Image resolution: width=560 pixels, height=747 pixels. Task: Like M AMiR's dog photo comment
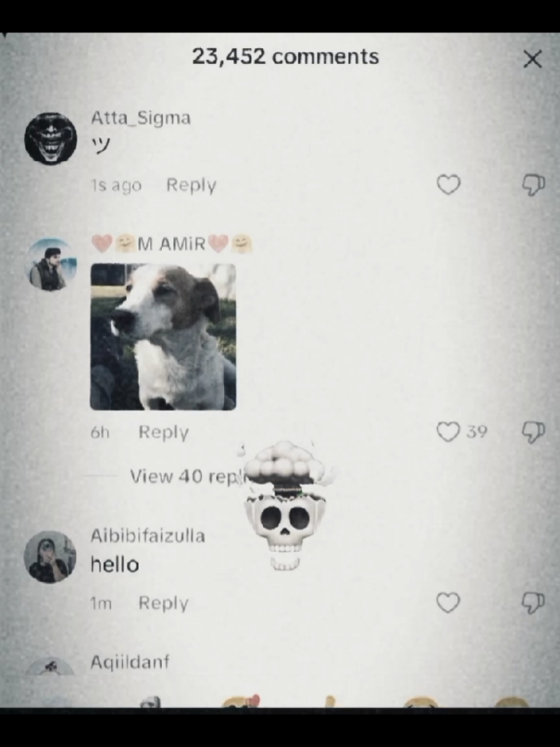pos(448,432)
